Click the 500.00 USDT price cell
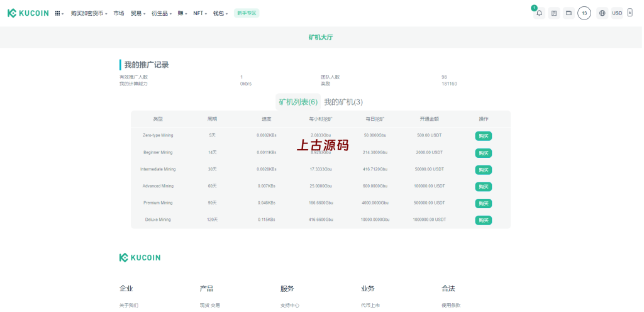The image size is (644, 312). 429,135
